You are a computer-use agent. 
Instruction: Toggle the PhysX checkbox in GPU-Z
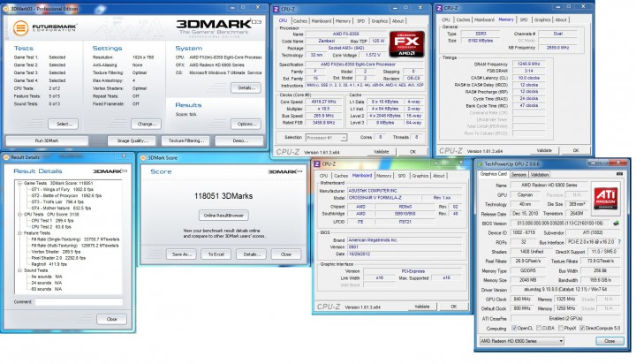(561, 328)
